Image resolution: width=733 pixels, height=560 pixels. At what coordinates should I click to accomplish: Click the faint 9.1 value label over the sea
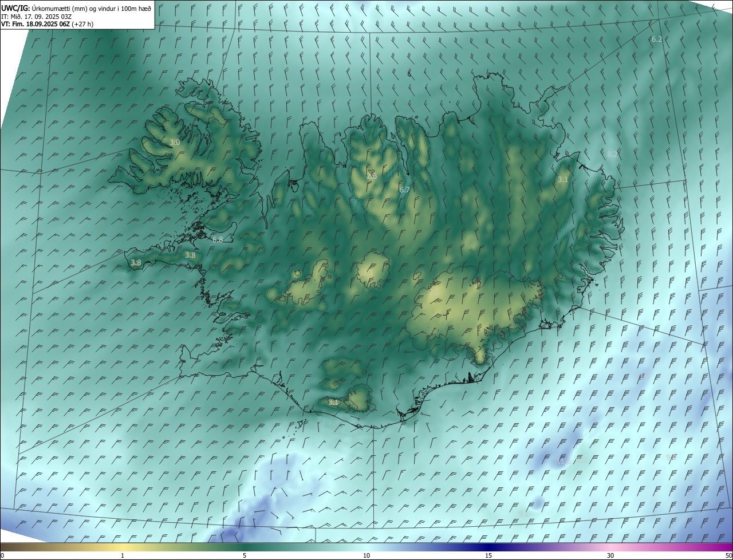pos(523,513)
